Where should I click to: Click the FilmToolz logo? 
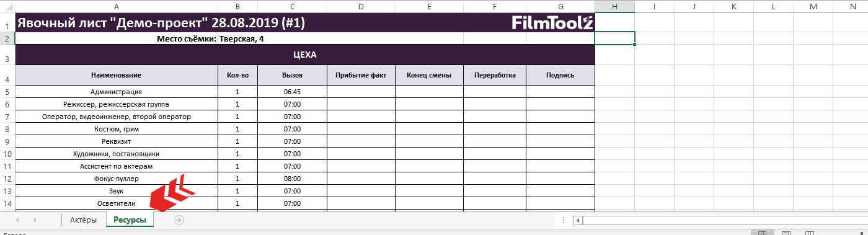pyautogui.click(x=553, y=23)
